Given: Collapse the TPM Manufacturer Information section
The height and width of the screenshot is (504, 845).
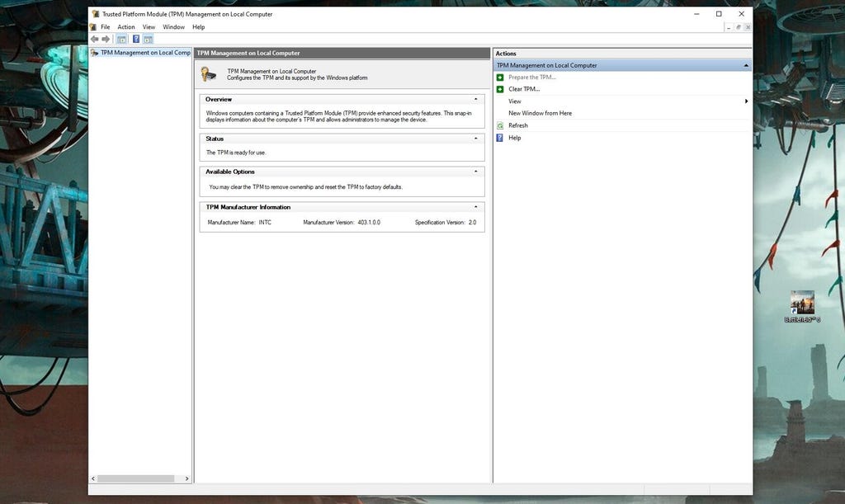Looking at the screenshot, I should pos(475,207).
